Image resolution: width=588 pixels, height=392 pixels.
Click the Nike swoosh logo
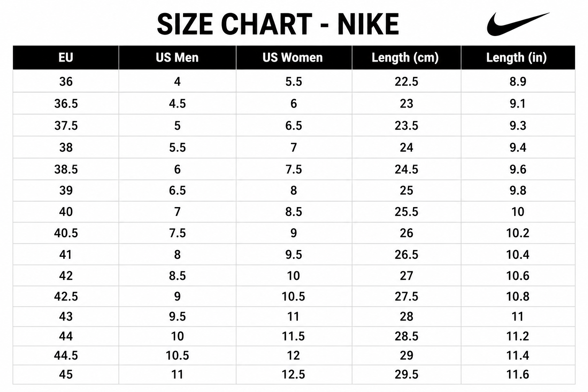(x=518, y=24)
